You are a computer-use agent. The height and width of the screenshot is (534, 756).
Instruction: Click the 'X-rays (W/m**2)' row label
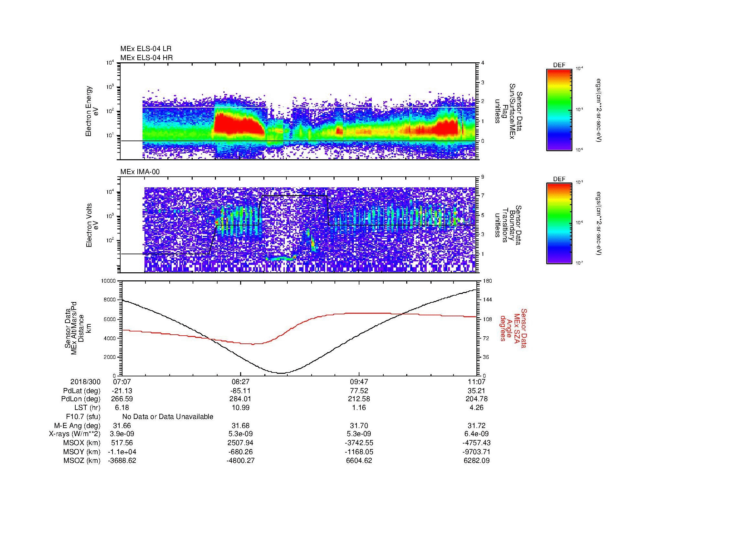(x=75, y=434)
